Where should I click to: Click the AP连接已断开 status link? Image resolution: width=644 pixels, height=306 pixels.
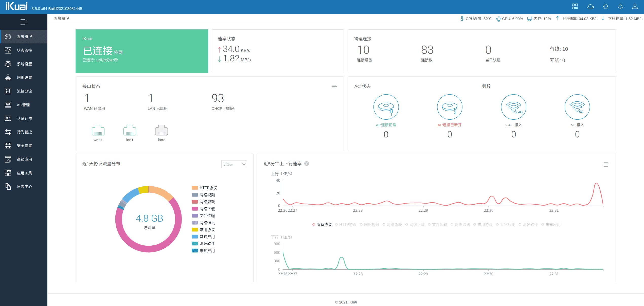pyautogui.click(x=449, y=125)
